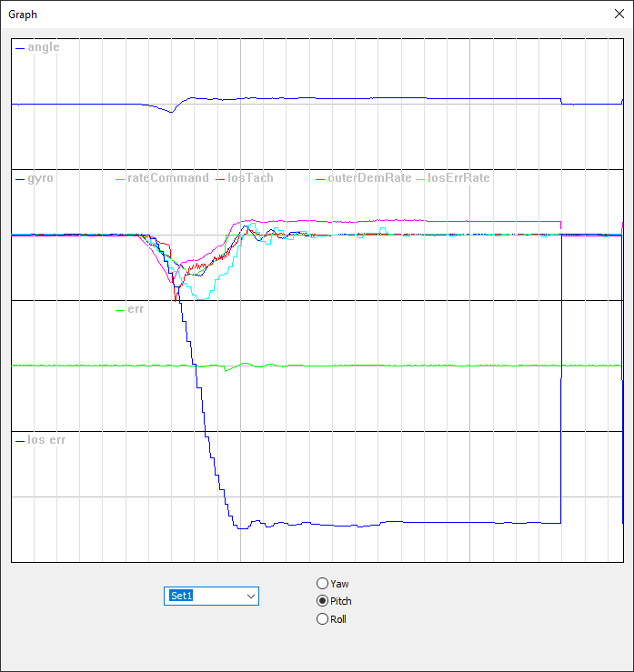Screen dimensions: 634x672
Task: Select the Pitch radio button
Action: (322, 601)
